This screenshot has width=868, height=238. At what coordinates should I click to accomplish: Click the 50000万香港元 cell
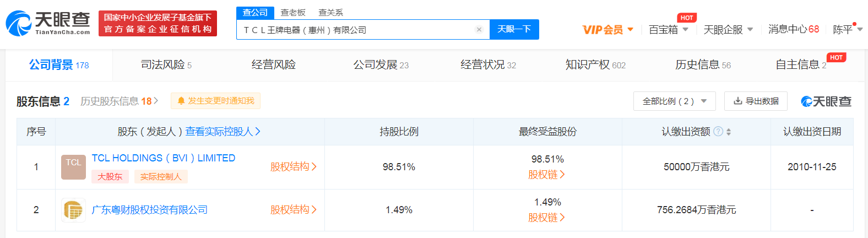[x=696, y=167]
